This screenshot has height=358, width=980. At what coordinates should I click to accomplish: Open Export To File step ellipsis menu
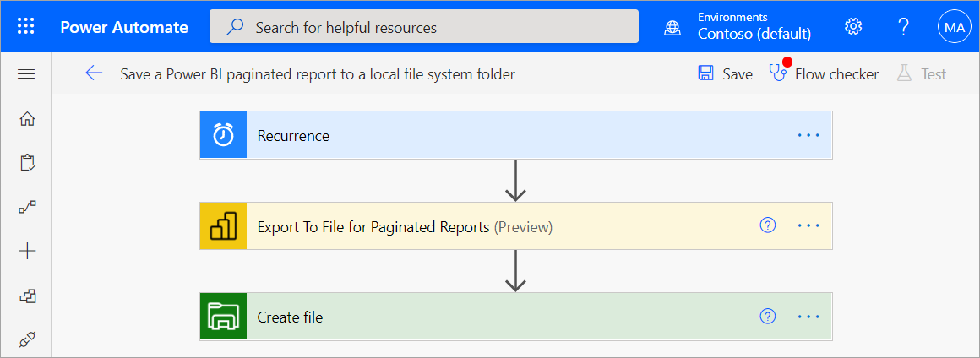808,225
